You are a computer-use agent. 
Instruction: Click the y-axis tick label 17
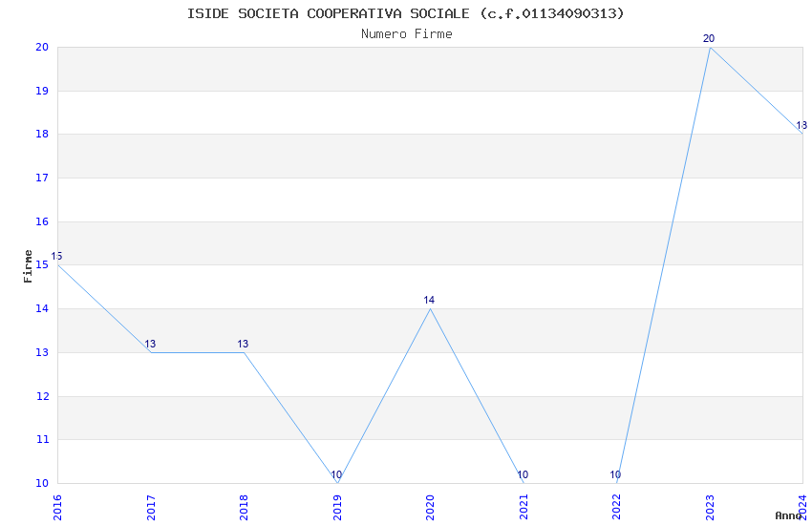(42, 178)
